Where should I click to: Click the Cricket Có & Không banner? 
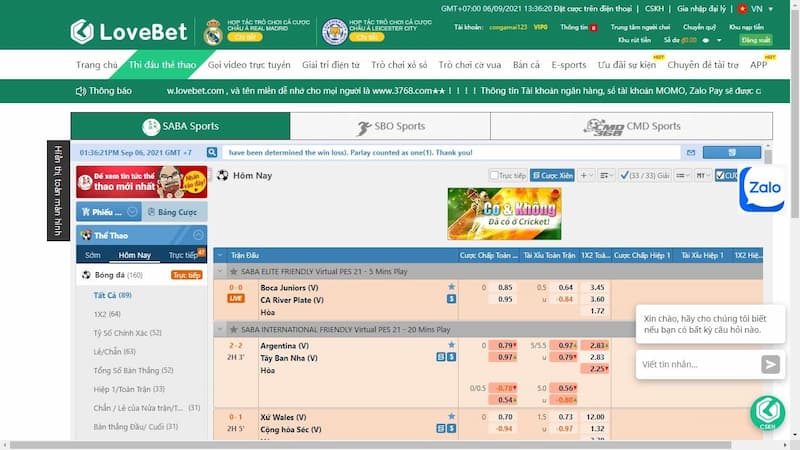coord(504,213)
